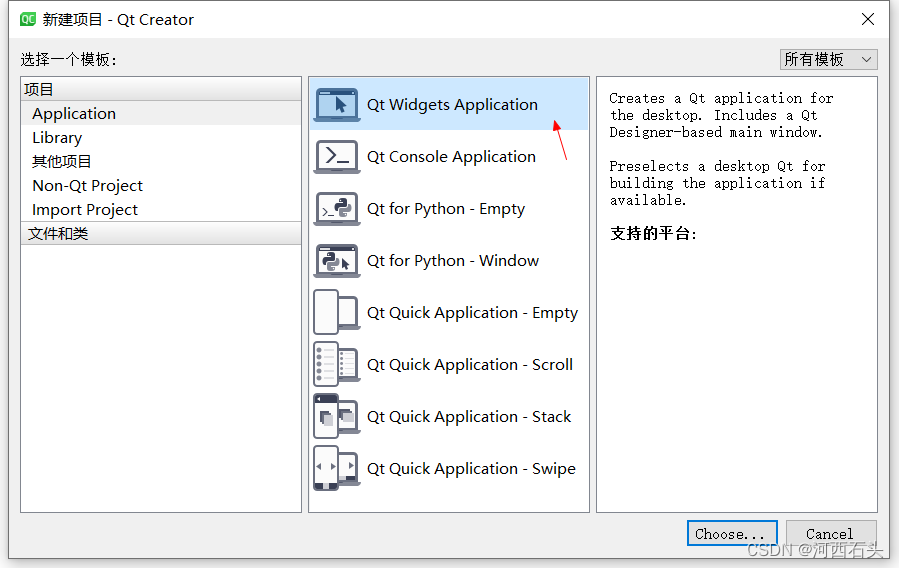Click the Cancel button
This screenshot has height=568, width=899.
pyautogui.click(x=831, y=534)
